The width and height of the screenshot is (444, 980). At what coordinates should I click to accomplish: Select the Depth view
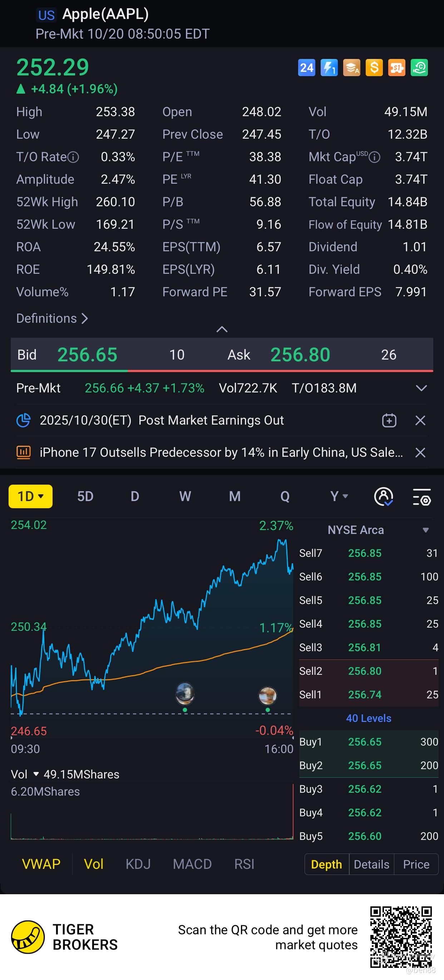tap(327, 864)
